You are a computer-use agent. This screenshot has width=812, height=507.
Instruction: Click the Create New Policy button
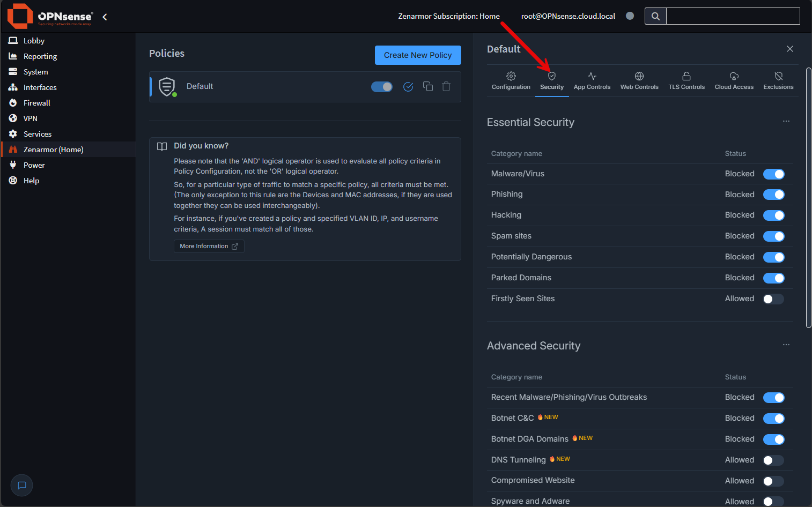tap(418, 55)
